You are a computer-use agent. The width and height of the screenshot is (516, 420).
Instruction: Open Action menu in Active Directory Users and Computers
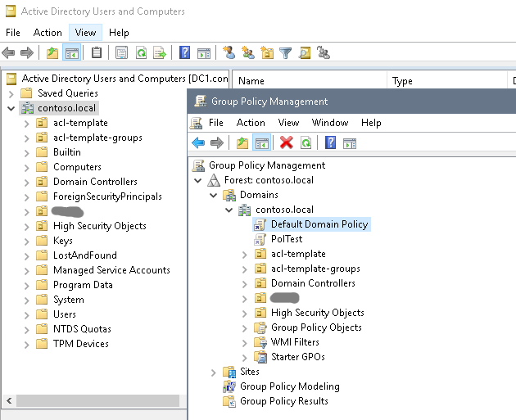point(48,33)
